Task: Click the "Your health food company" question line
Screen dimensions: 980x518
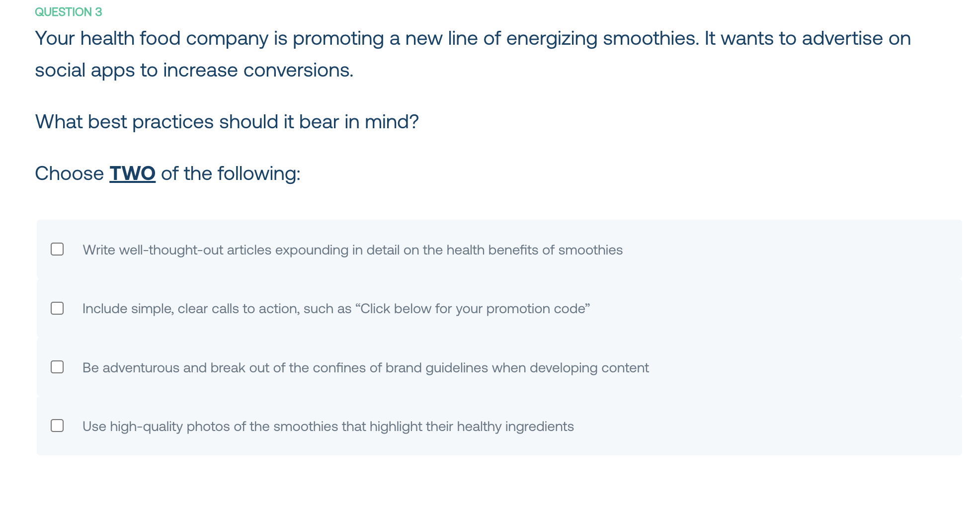Action: [x=473, y=38]
